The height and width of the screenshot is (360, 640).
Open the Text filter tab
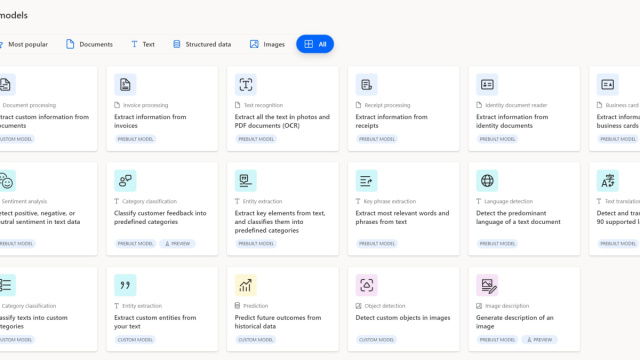(x=143, y=44)
